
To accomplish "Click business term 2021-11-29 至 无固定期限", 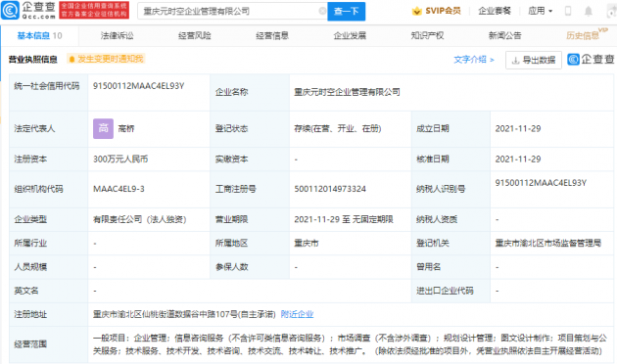I will [x=344, y=219].
